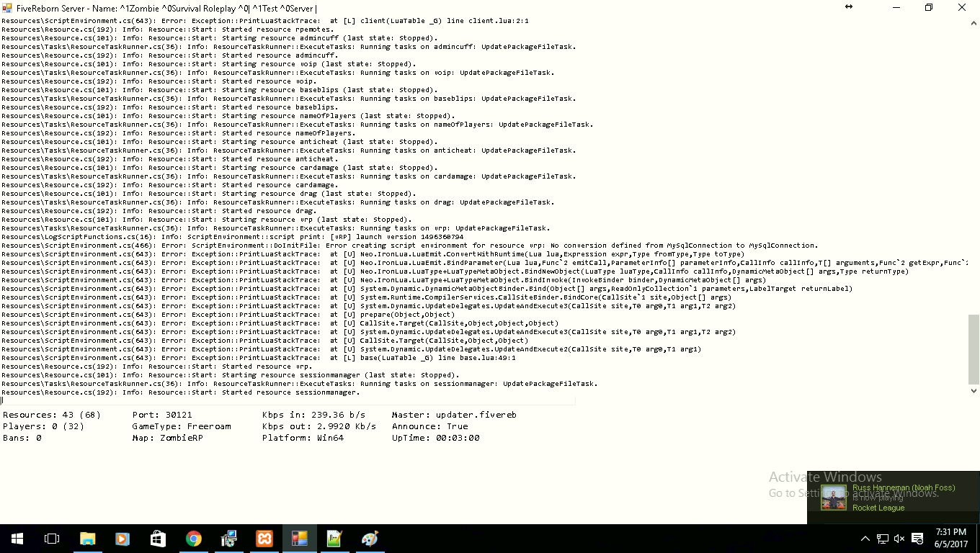Open the Steam Rocket League notification
The height and width of the screenshot is (553, 980).
pos(894,497)
